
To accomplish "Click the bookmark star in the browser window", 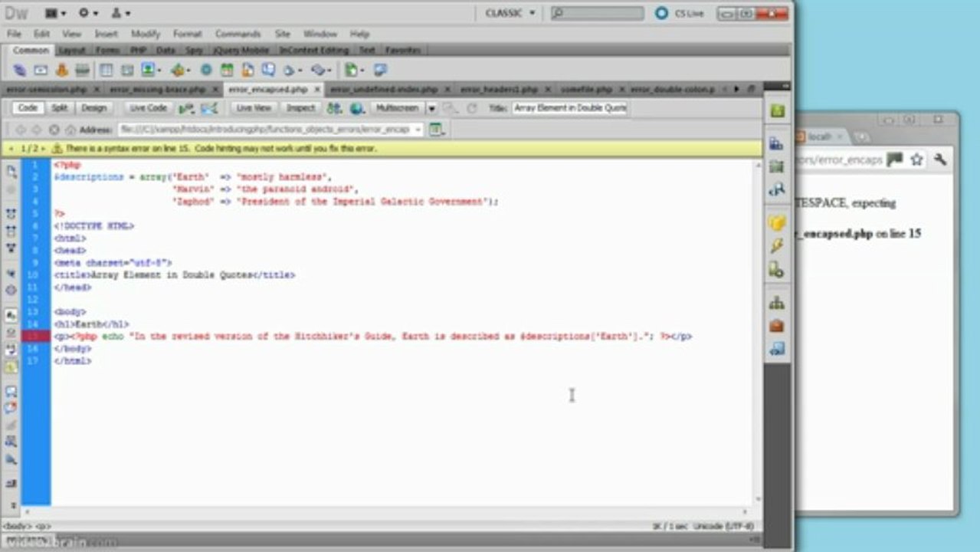I will [916, 159].
